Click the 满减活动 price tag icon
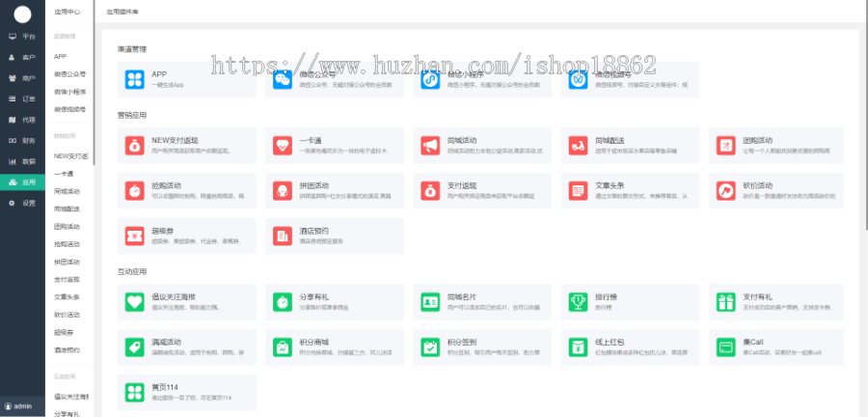868x417 pixels. click(x=135, y=347)
